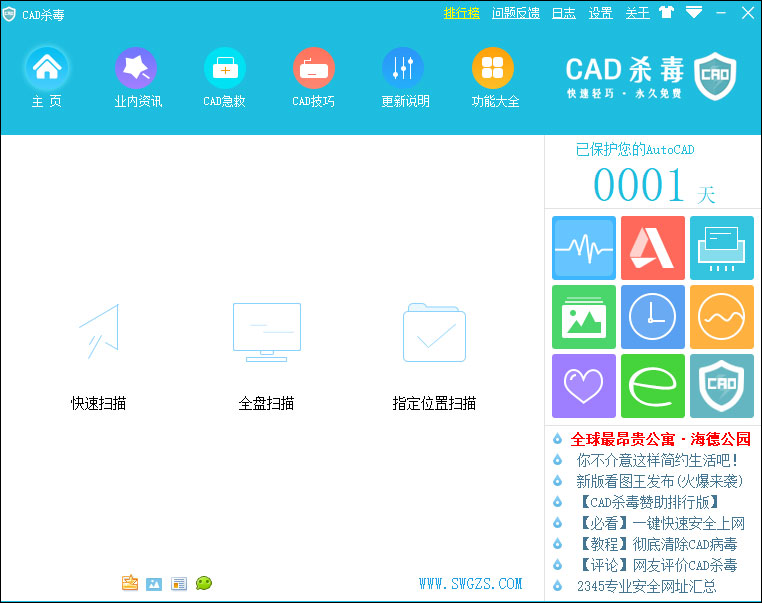This screenshot has height=603, width=762.
Task: Click the 已保护您的AutoCAD text
Action: [635, 149]
